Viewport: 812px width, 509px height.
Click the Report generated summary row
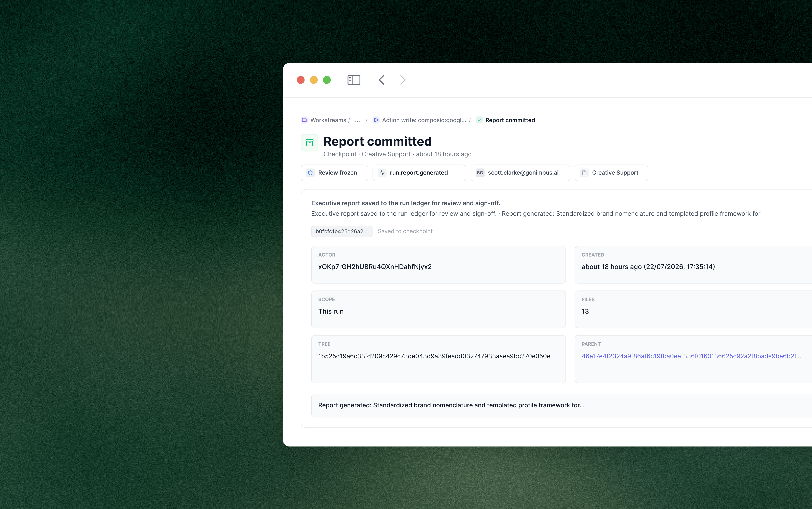(x=561, y=405)
